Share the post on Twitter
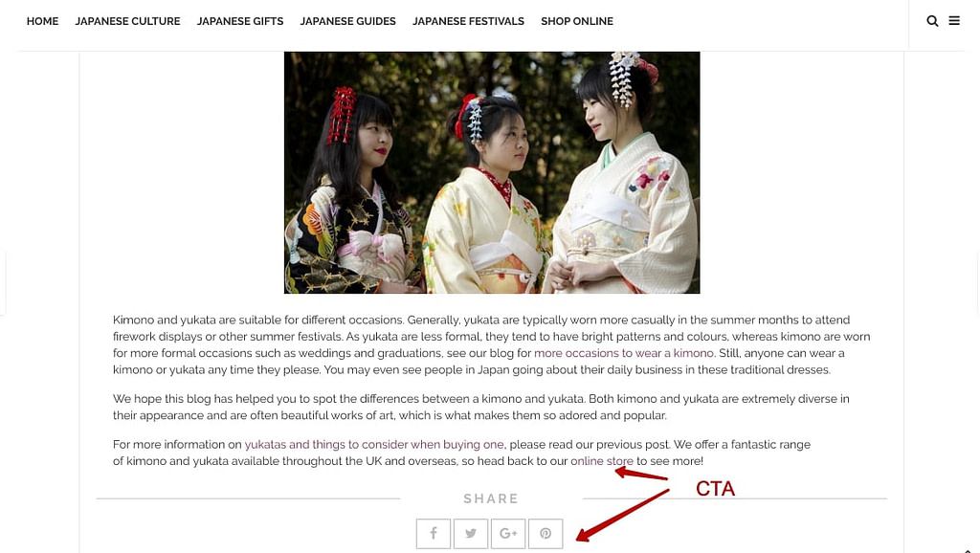 (x=471, y=534)
